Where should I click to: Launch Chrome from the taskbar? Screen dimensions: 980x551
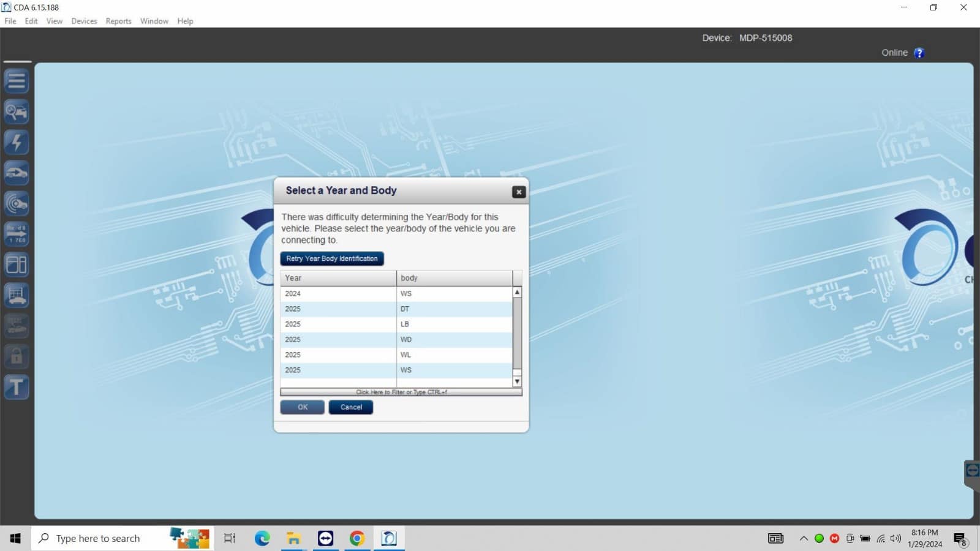(x=357, y=538)
